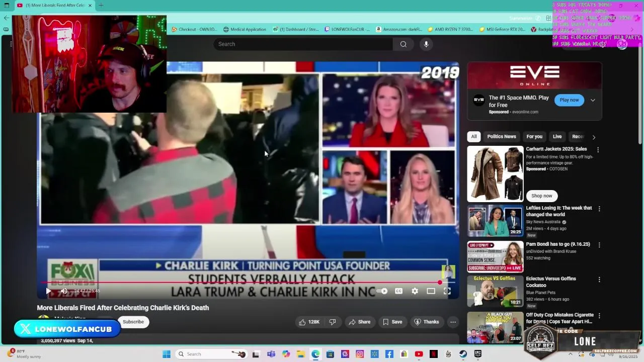Mute the video with the speaker icon
Screen dimensions: 644x362
[64, 291]
